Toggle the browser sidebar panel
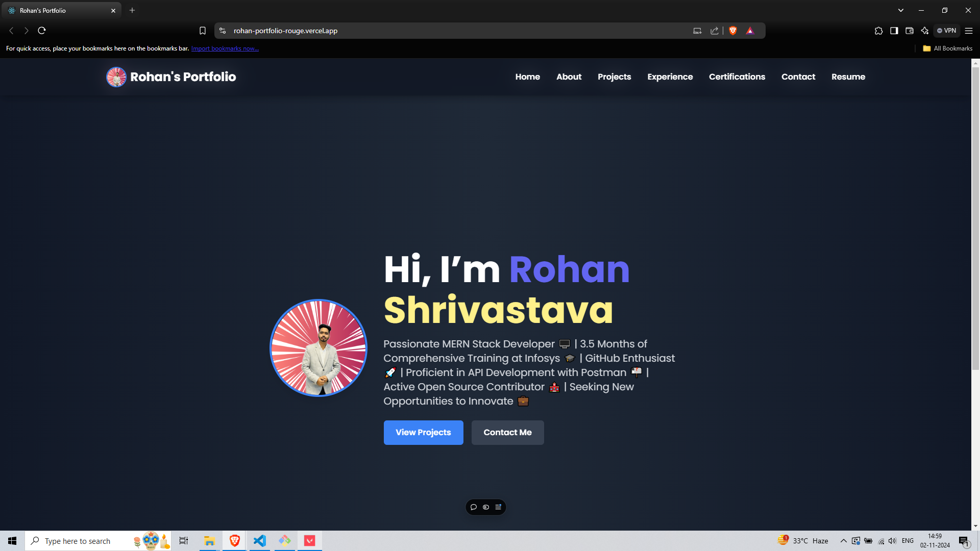The width and height of the screenshot is (980, 551). 894,31
